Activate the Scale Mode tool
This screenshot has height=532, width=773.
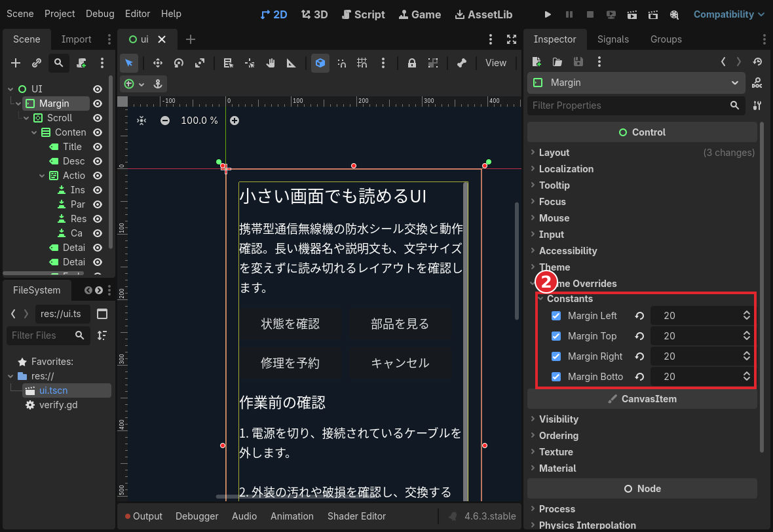(200, 63)
